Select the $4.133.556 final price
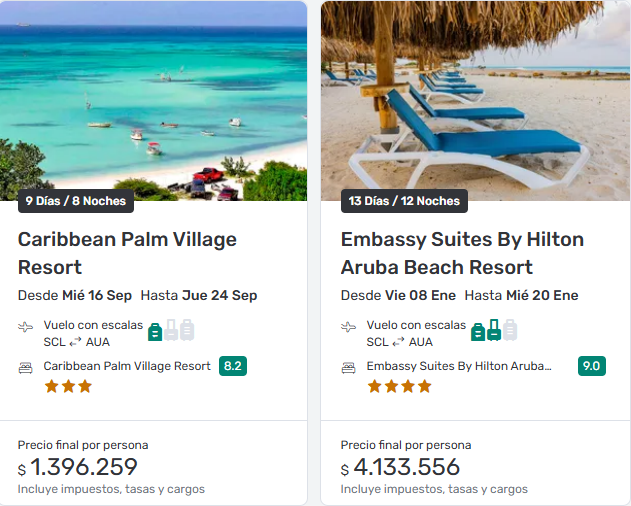The image size is (631, 506). point(400,467)
